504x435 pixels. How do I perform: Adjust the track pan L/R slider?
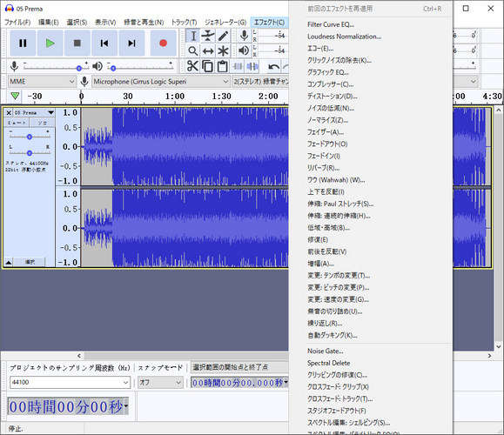(x=30, y=152)
